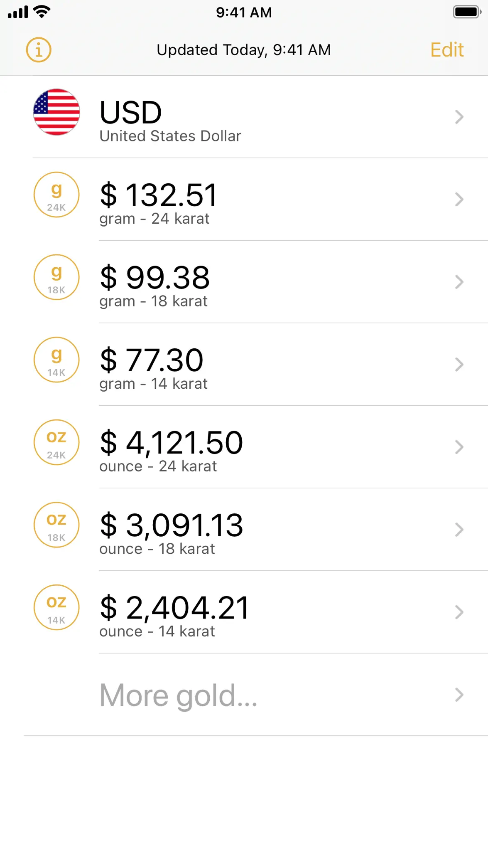Tap the Edit button
Viewport: 488px width, 868px height.
[447, 50]
